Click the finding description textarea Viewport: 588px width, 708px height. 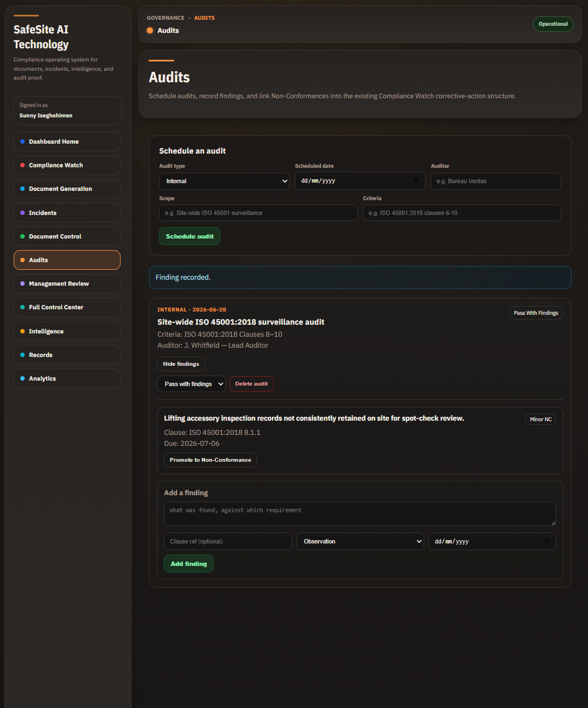point(360,514)
